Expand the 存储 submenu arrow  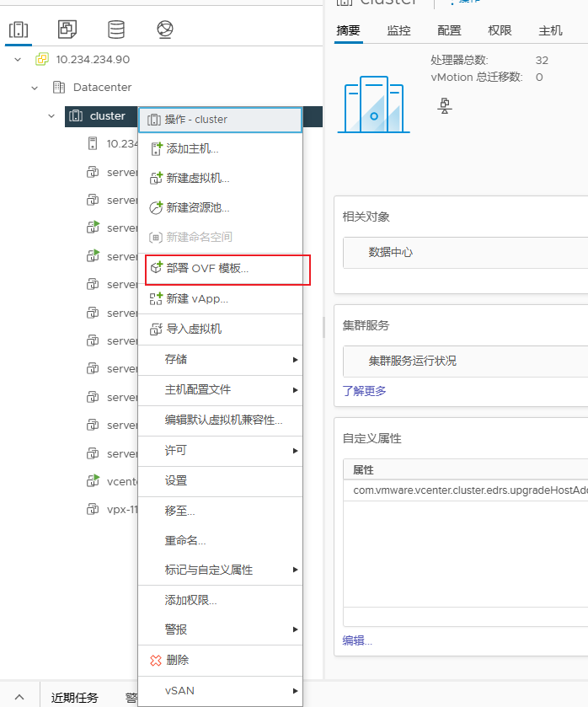coord(295,360)
